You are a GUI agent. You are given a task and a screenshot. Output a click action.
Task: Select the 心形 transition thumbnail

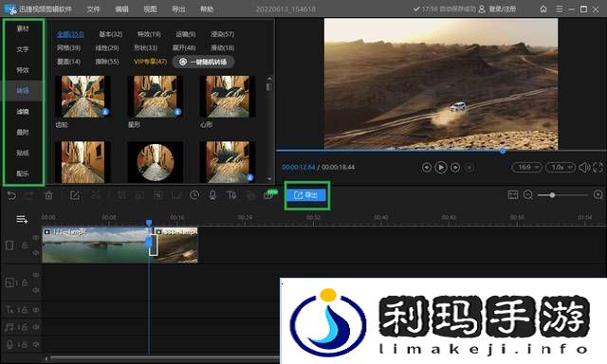click(228, 97)
